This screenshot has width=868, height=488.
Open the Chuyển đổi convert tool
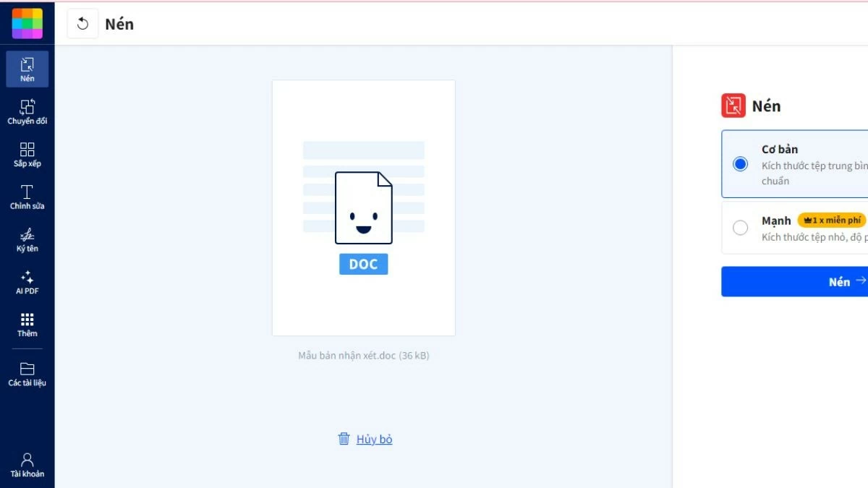[27, 112]
